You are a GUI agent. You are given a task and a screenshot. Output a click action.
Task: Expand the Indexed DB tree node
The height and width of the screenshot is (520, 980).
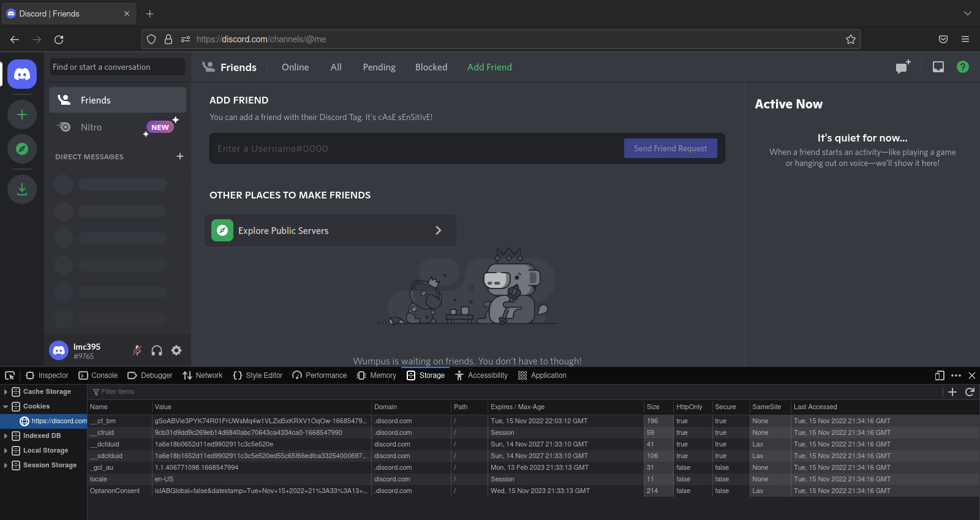coord(6,436)
